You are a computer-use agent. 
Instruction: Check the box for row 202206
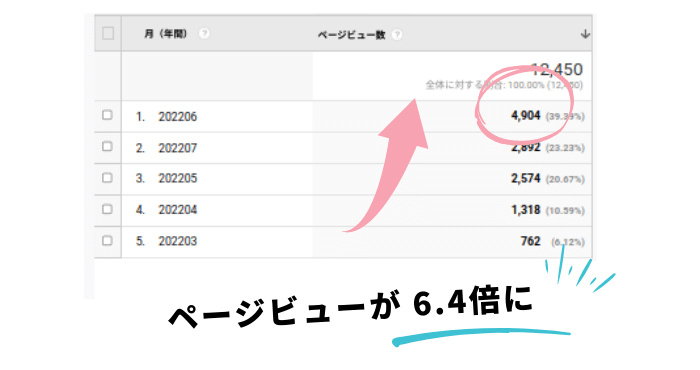(x=107, y=115)
